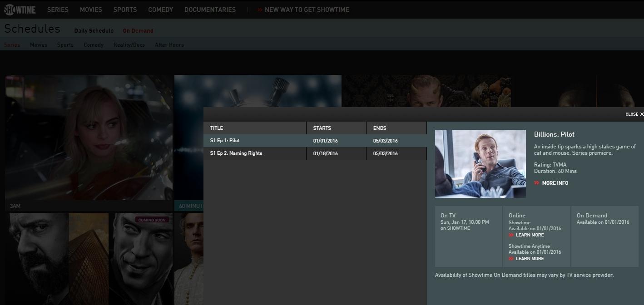Screen dimensions: 644x305
Task: Click the TITLE column header
Action: (x=255, y=128)
